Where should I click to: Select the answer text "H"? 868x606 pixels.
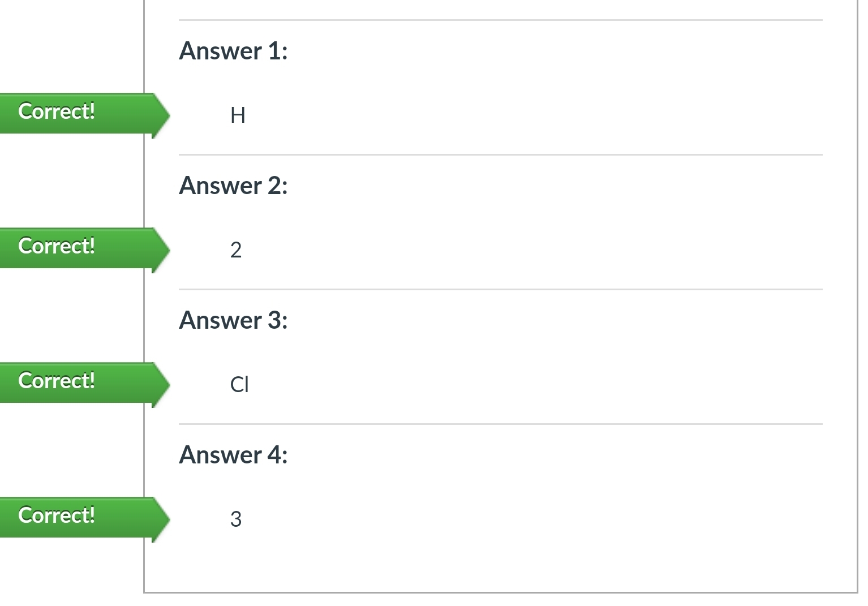[x=238, y=115]
